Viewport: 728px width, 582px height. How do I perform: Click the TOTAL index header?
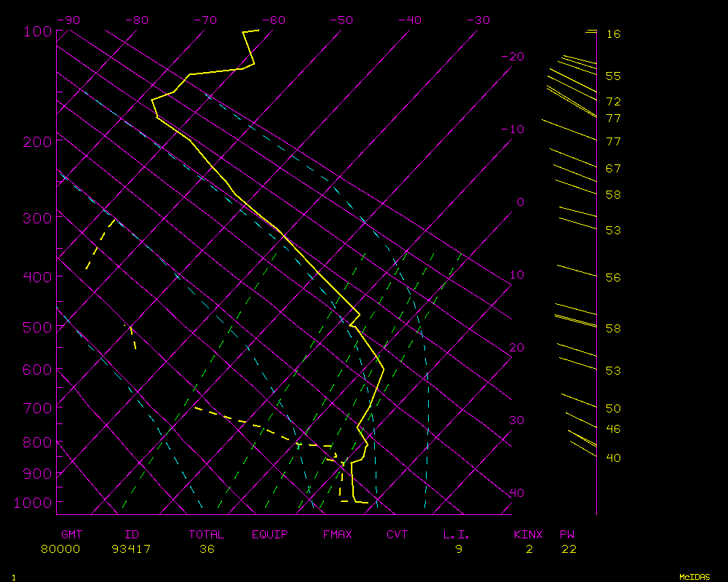coord(207,535)
